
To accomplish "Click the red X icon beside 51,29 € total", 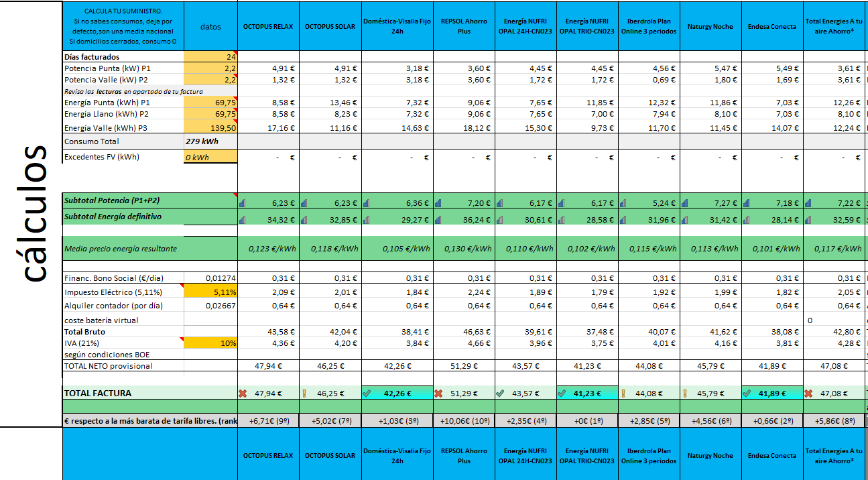I will click(438, 394).
